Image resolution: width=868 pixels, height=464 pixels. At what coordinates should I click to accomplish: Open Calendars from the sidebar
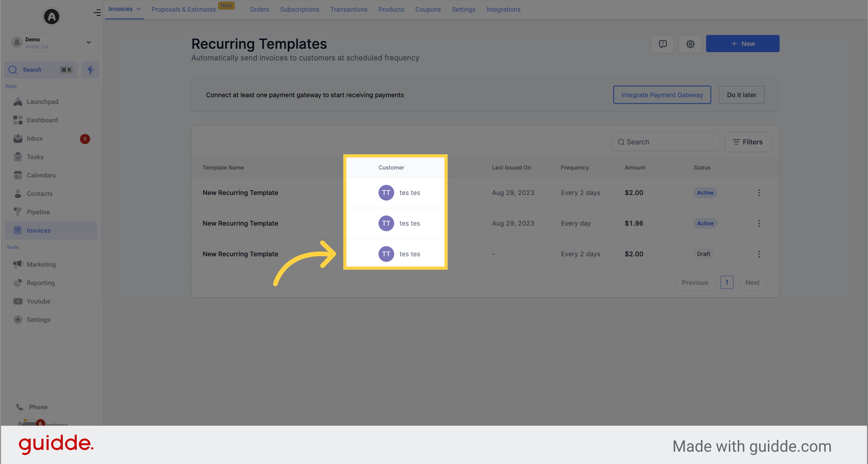(x=18, y=175)
